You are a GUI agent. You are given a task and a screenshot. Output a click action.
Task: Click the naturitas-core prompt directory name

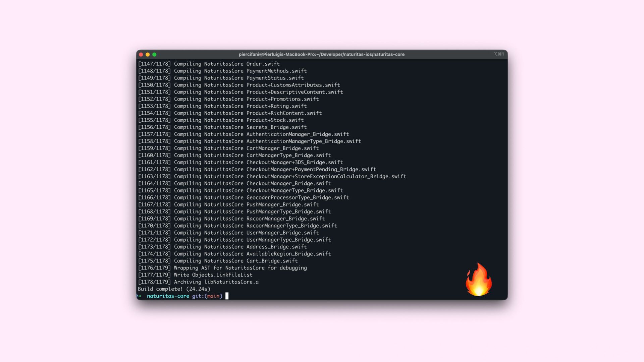pos(168,296)
